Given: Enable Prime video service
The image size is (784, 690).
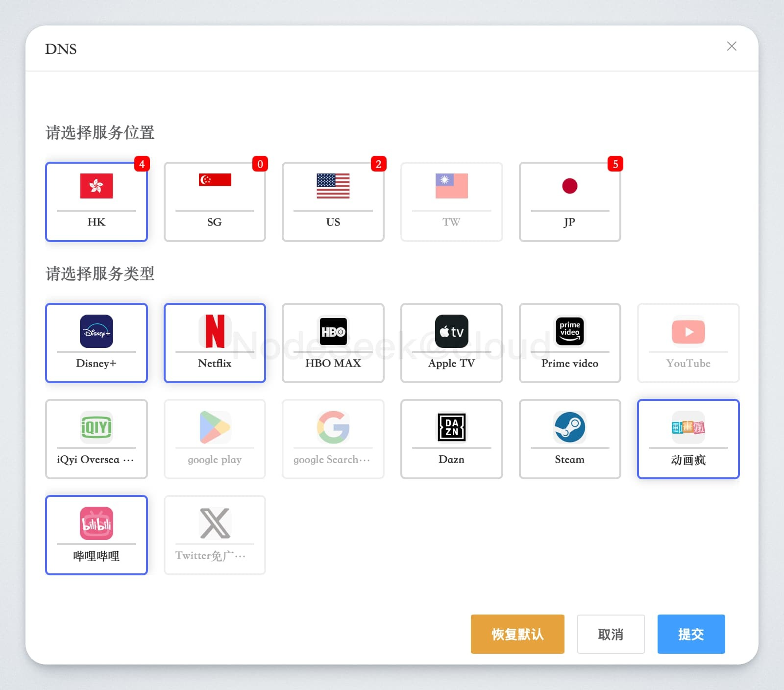Looking at the screenshot, I should pos(569,343).
